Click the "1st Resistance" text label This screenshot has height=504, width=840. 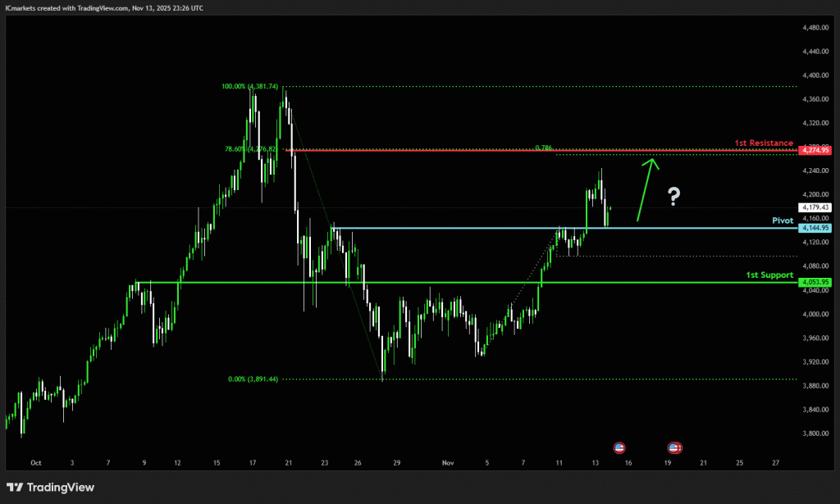pyautogui.click(x=764, y=143)
